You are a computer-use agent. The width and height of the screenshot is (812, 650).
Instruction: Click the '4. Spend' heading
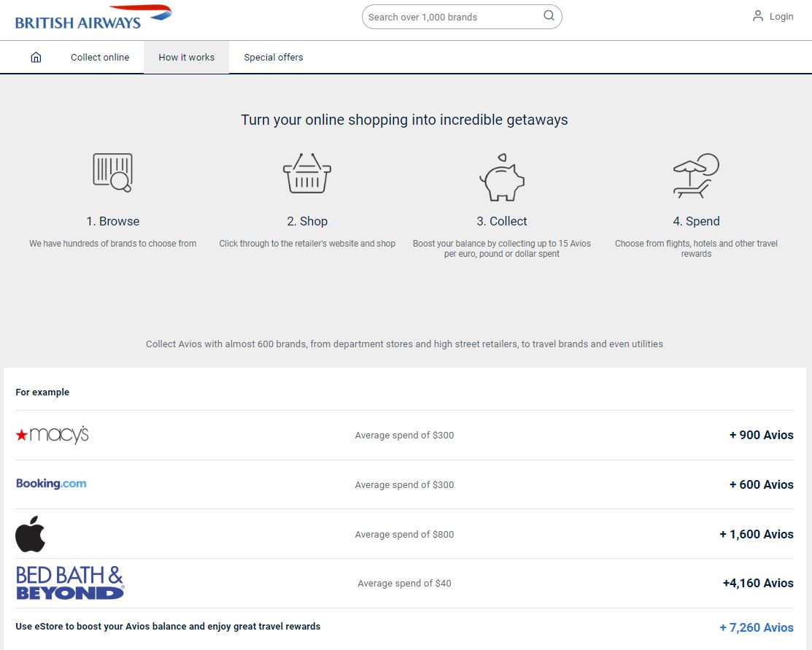(696, 221)
